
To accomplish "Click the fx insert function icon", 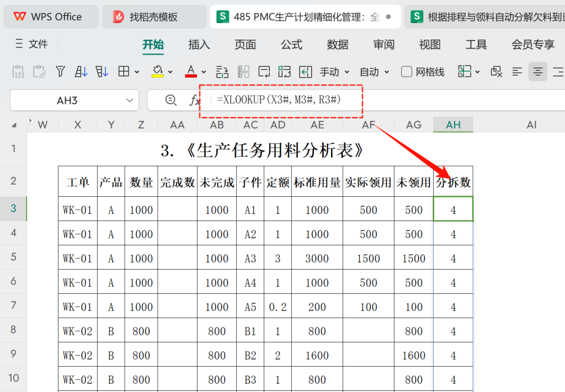I will coord(194,100).
